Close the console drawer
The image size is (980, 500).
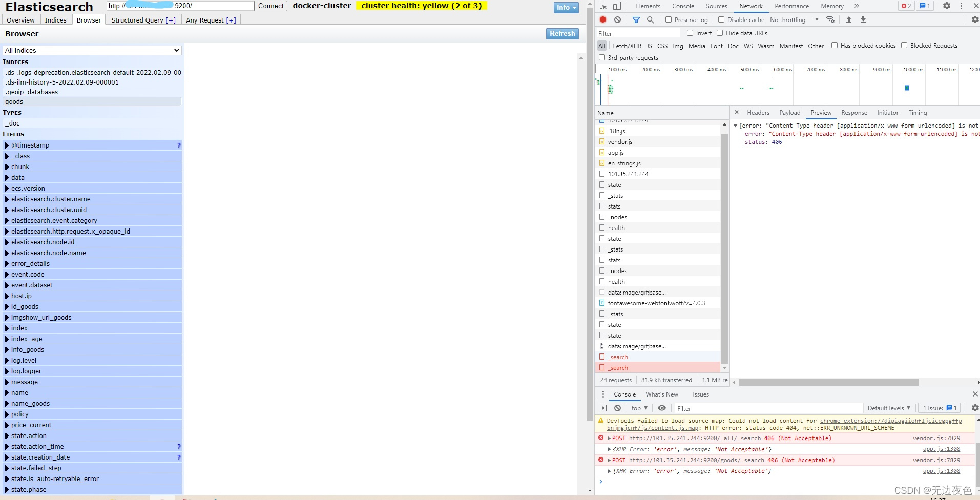click(x=975, y=394)
